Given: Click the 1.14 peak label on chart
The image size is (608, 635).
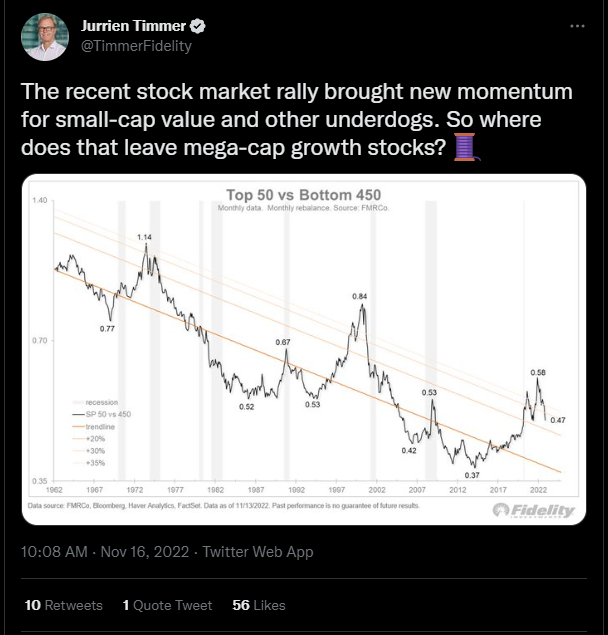Looking at the screenshot, I should (145, 237).
